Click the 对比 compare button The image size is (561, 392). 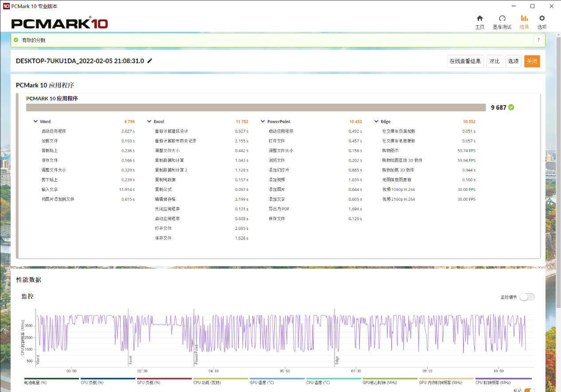(495, 61)
